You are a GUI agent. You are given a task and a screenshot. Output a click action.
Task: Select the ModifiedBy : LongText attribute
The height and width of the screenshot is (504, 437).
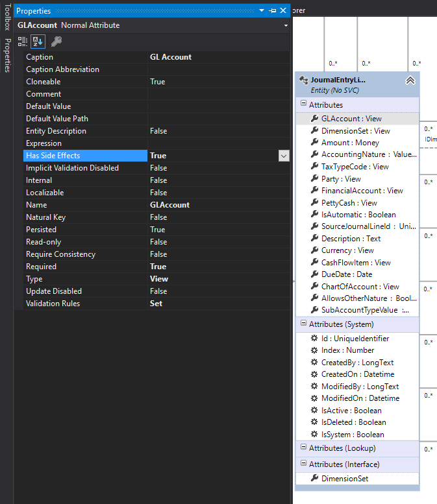(358, 387)
